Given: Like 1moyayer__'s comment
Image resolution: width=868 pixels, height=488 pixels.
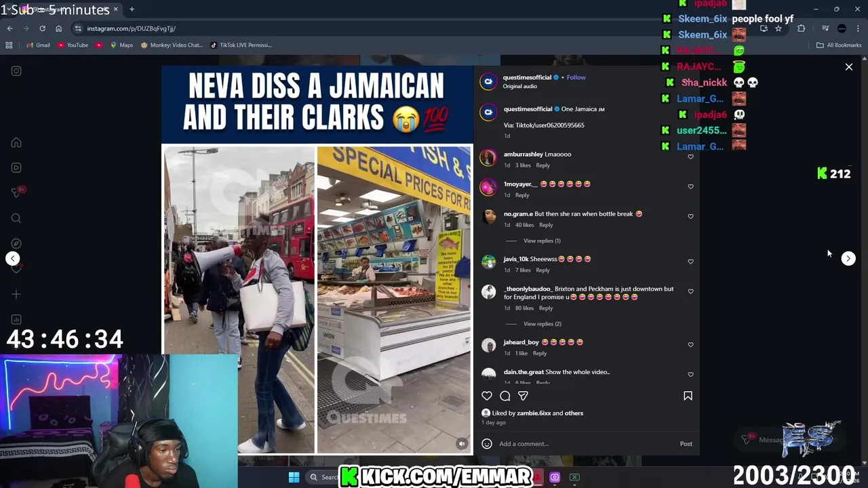Looking at the screenshot, I should coord(690,186).
